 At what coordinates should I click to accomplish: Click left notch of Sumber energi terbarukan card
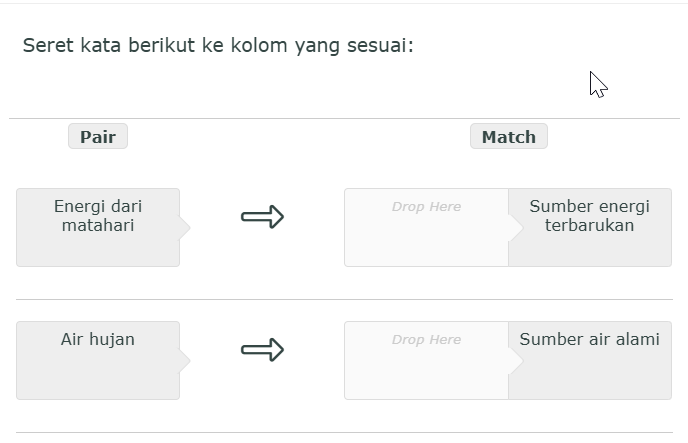515,227
